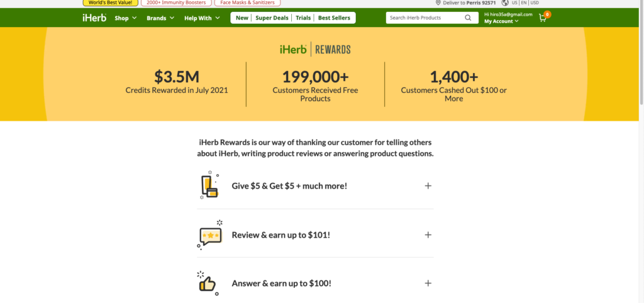Click Customers Cashed Out $100 or More text
644x303 pixels.
[454, 94]
